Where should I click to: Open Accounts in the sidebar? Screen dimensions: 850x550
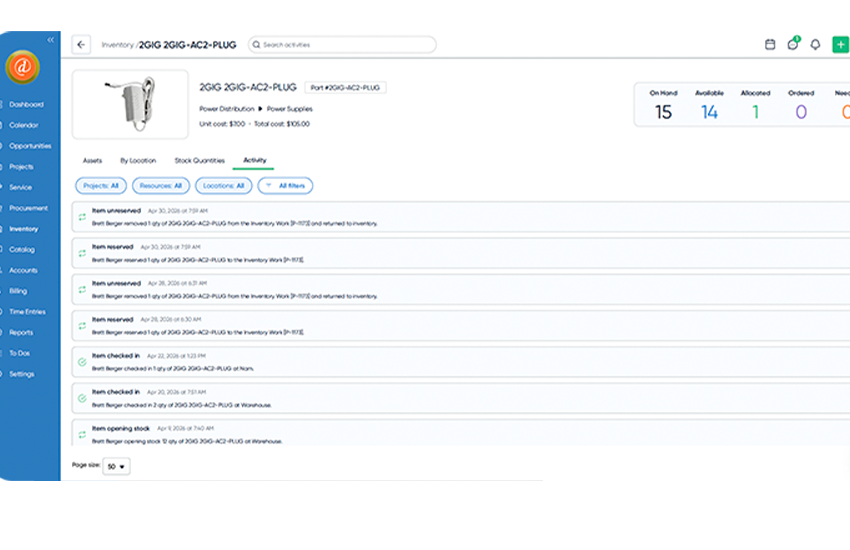click(x=23, y=270)
